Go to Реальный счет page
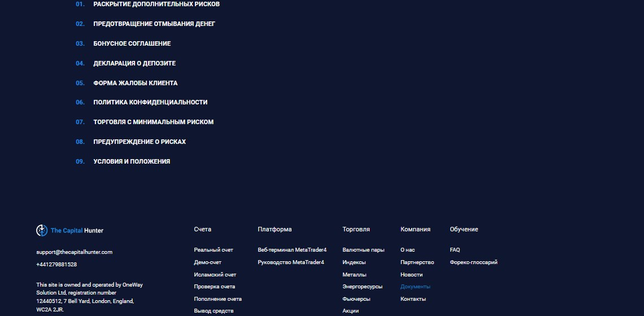The height and width of the screenshot is (316, 644). coord(214,249)
